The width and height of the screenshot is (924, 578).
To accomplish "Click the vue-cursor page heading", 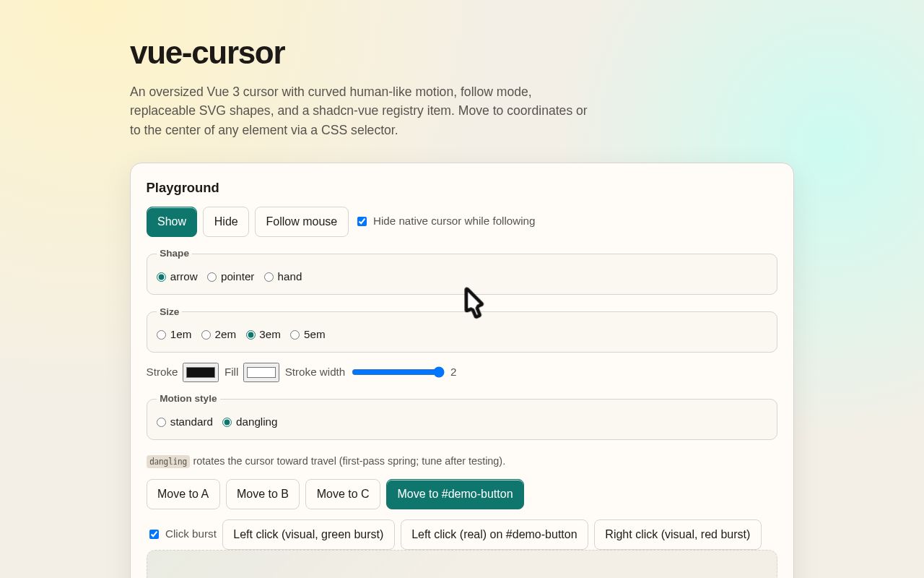I will pyautogui.click(x=207, y=53).
